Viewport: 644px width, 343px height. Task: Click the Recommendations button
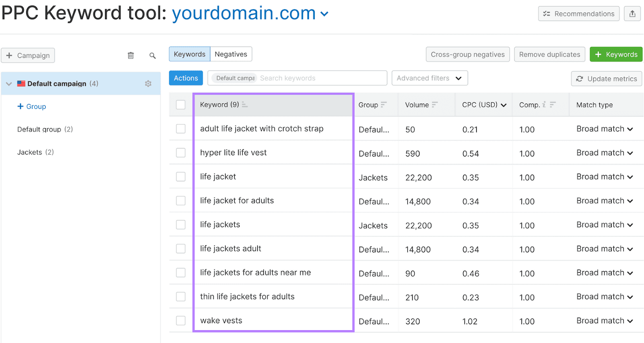pos(579,14)
